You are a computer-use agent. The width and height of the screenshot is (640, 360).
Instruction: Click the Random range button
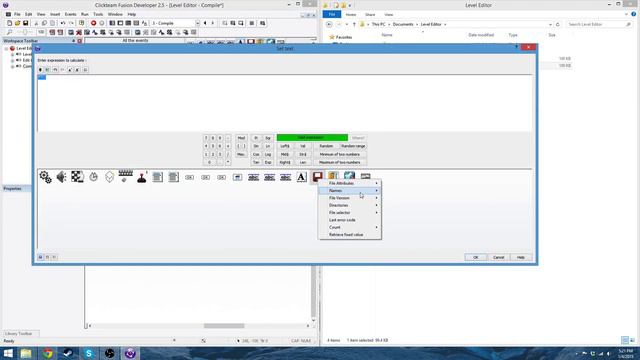(x=353, y=146)
